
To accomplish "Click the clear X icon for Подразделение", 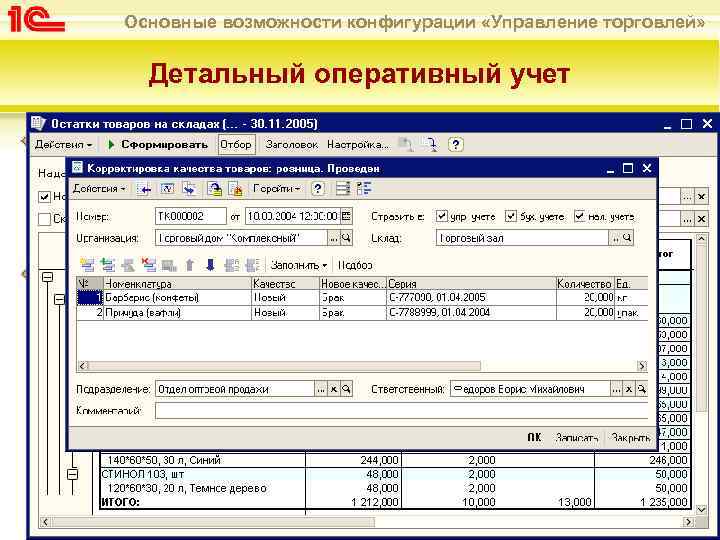I will [x=334, y=389].
